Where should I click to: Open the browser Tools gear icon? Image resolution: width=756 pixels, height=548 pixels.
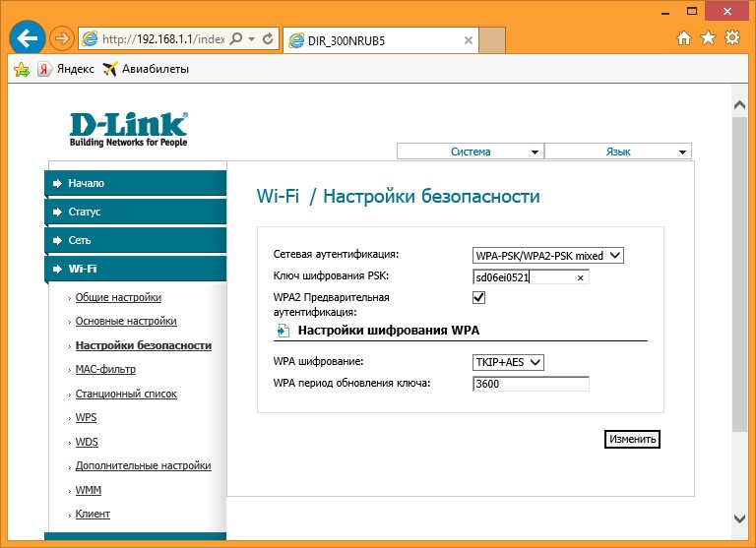coord(731,38)
